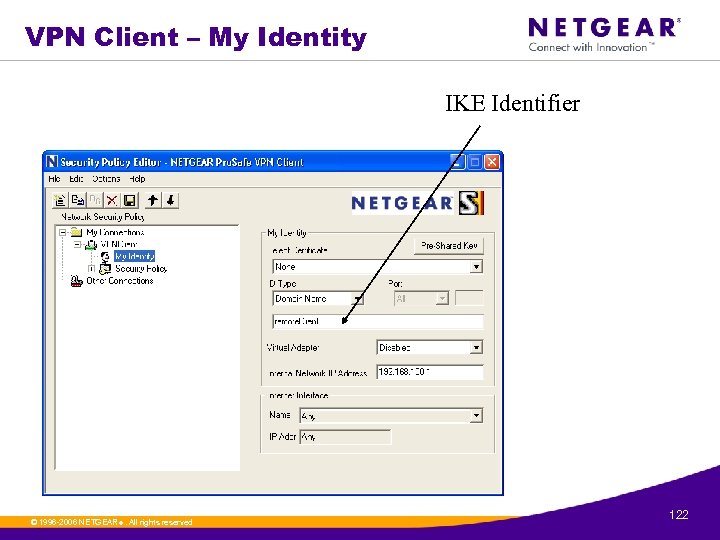
Task: Click the application N icon in title bar
Action: 52,162
